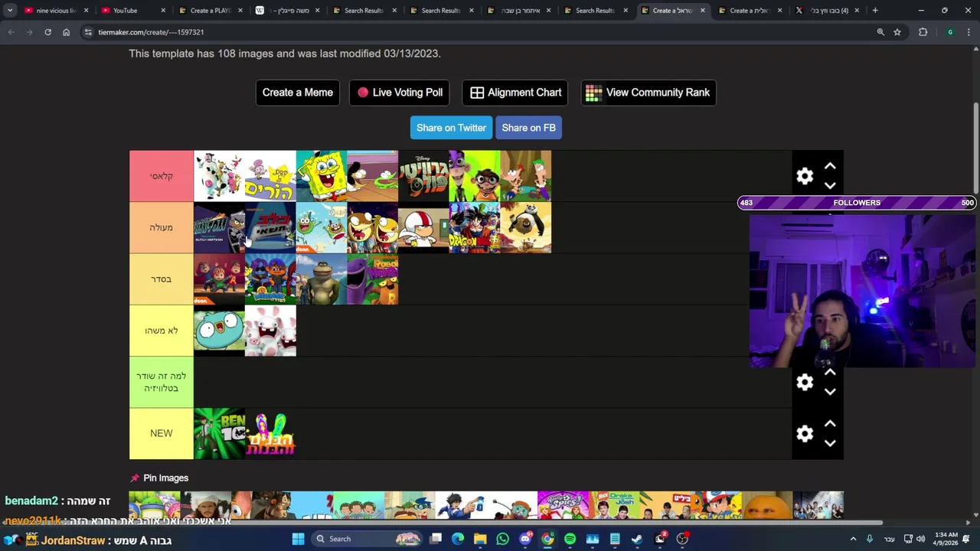The height and width of the screenshot is (551, 980).
Task: Move the למה זה שודר בטלוויזיה tier row down
Action: [x=830, y=392]
